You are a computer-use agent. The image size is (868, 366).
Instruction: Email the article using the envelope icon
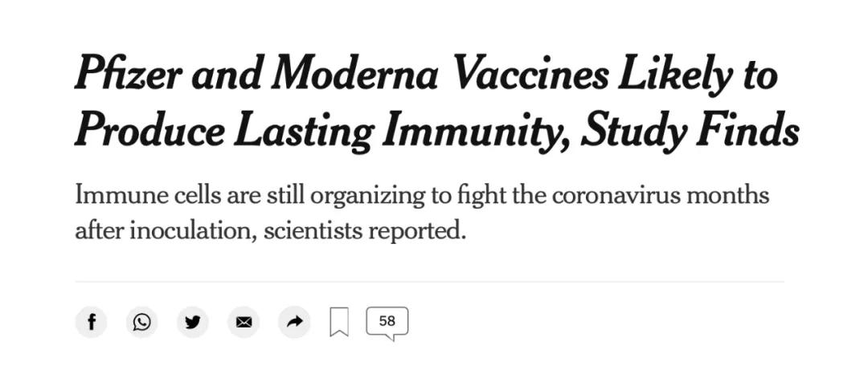coord(244,322)
